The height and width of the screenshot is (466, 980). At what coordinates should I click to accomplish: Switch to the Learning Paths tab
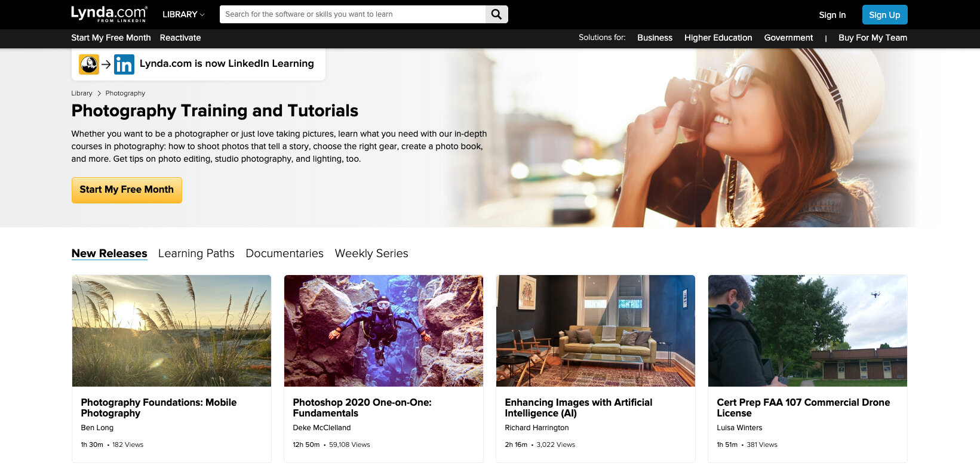[x=196, y=254]
